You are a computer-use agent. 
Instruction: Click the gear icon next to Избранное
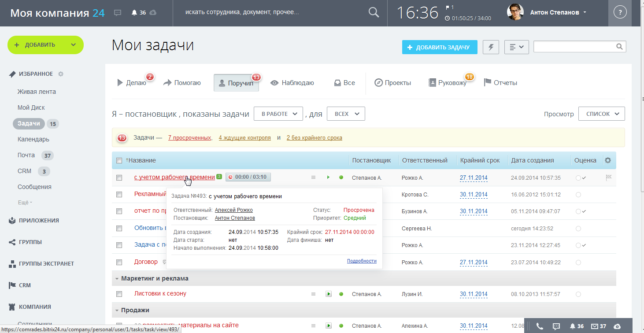tap(61, 74)
